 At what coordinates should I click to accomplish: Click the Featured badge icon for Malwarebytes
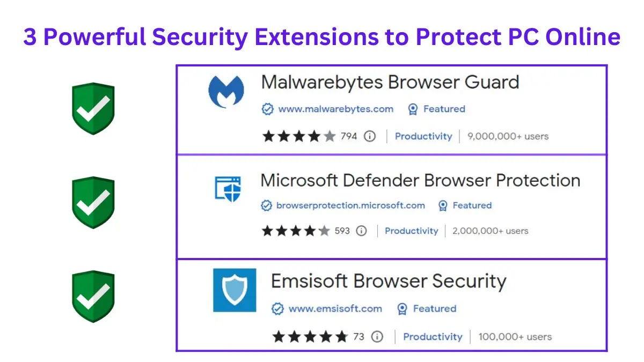[413, 109]
